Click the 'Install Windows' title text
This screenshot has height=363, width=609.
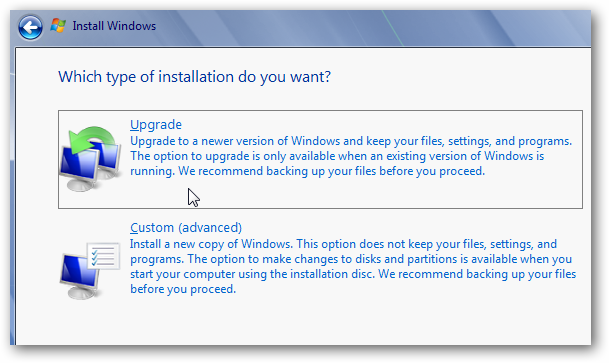[114, 26]
